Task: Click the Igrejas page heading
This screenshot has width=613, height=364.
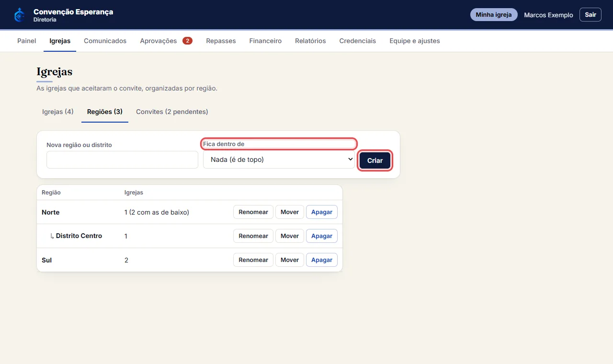Action: (55, 72)
